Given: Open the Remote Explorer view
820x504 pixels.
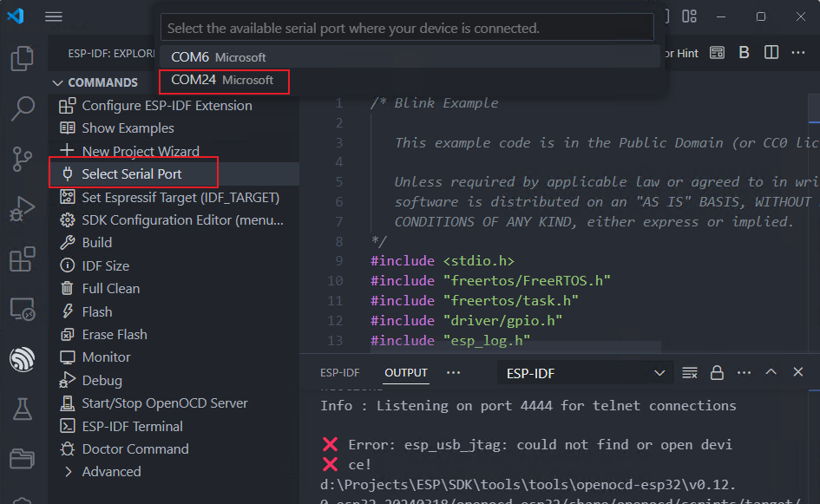Looking at the screenshot, I should pyautogui.click(x=22, y=309).
